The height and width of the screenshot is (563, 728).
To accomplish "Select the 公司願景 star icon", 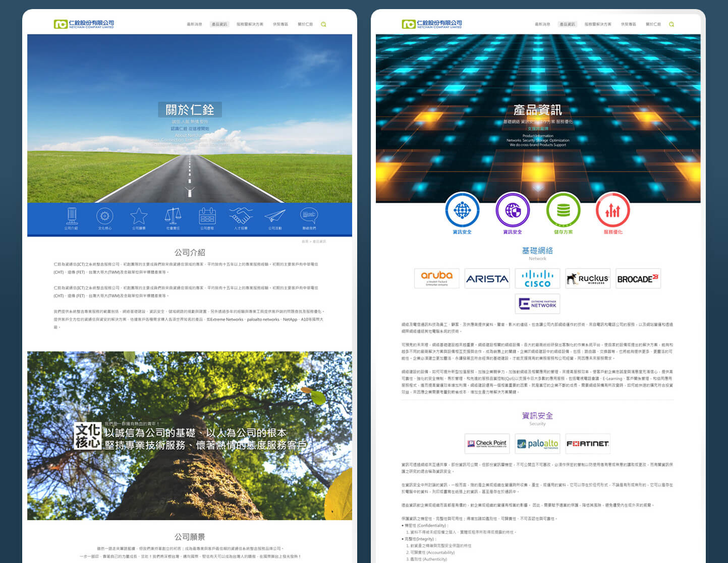I will [x=139, y=216].
